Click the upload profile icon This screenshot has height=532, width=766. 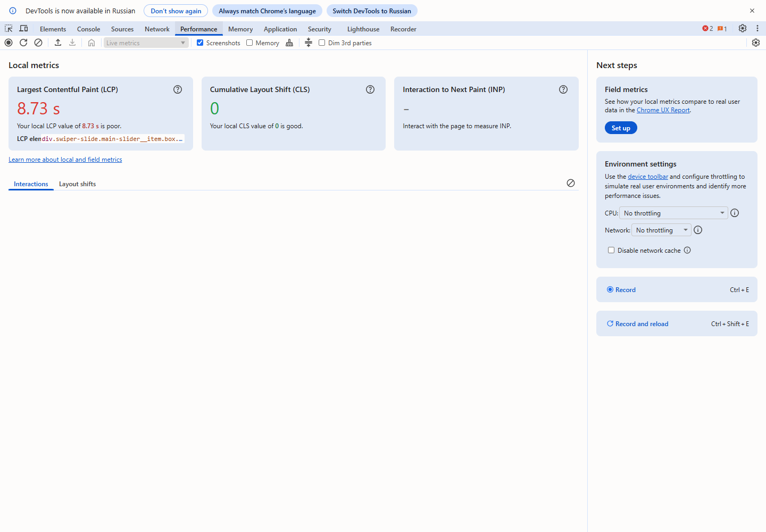pos(58,43)
